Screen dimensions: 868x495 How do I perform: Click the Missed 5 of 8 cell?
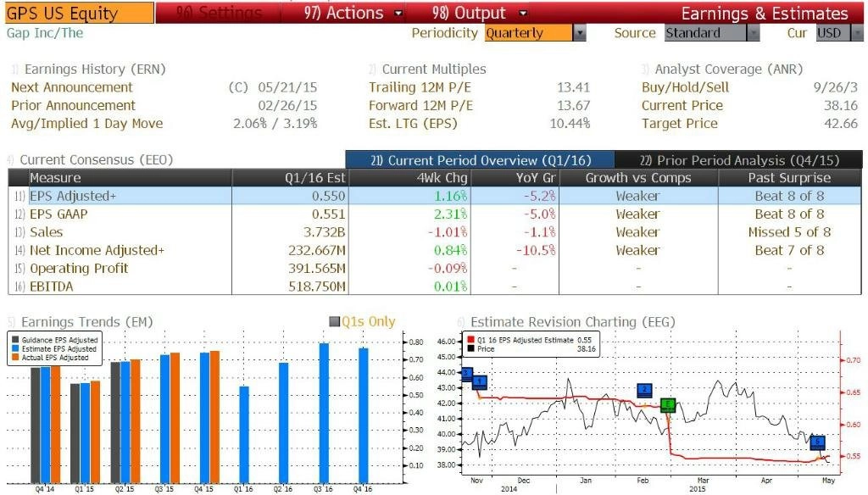pyautogui.click(x=789, y=232)
